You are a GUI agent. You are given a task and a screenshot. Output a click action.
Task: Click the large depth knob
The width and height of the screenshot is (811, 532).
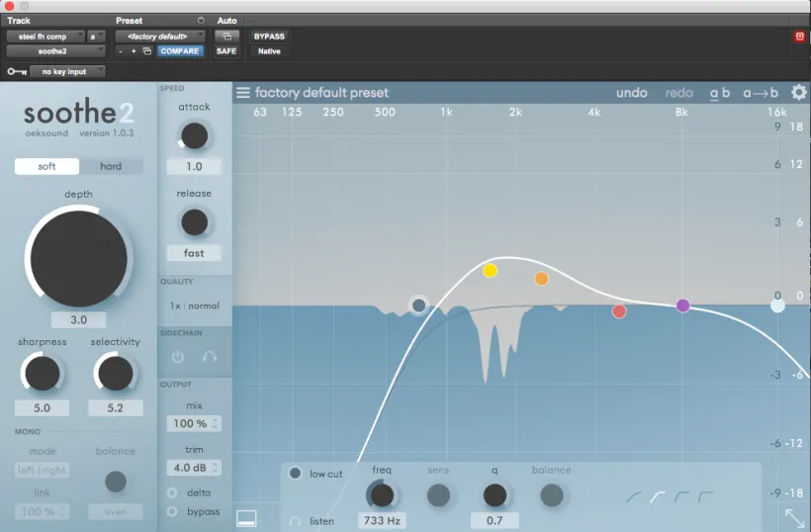pyautogui.click(x=78, y=258)
